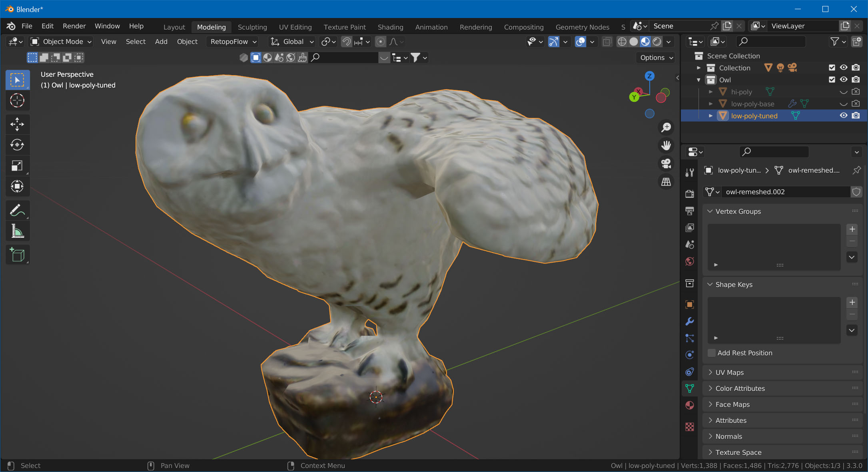This screenshot has width=868, height=472.
Task: Toggle viewport overlays
Action: point(581,42)
